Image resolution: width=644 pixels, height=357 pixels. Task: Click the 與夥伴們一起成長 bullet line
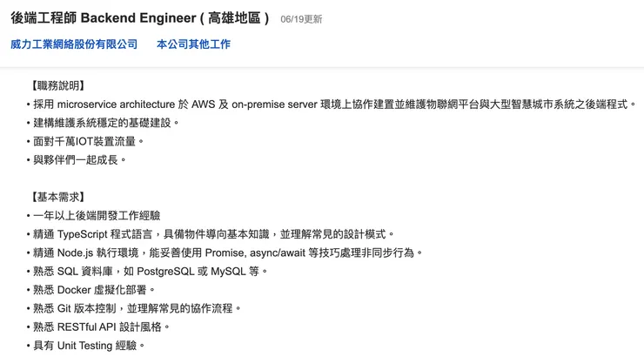pyautogui.click(x=79, y=159)
